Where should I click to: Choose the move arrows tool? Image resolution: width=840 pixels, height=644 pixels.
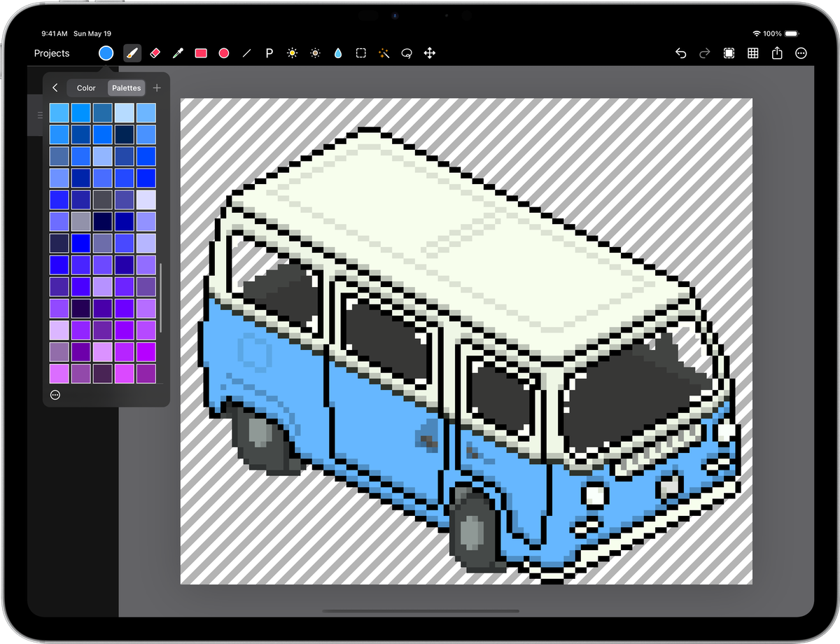[x=430, y=53]
